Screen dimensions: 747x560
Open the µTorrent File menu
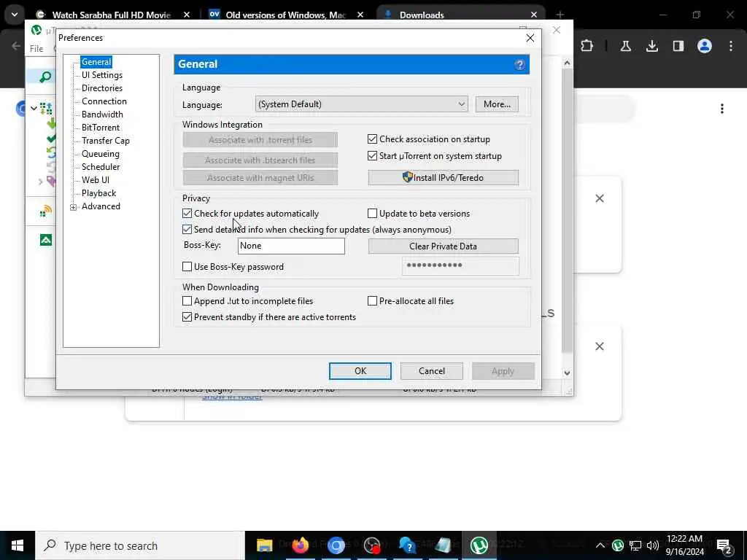[x=36, y=49]
